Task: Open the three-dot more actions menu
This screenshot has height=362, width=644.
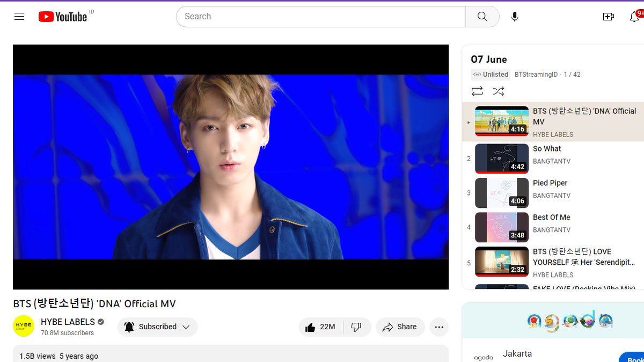Action: pyautogui.click(x=439, y=327)
